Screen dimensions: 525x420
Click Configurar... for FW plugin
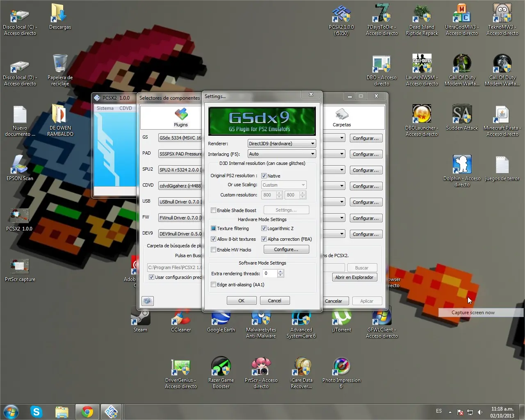coord(366,218)
